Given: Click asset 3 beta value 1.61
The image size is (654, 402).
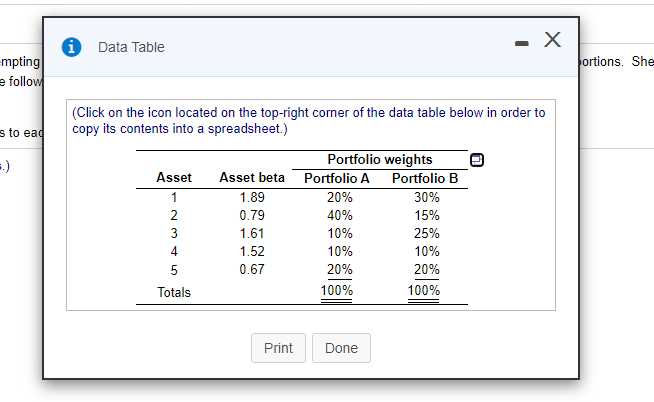Looking at the screenshot, I should tap(252, 233).
